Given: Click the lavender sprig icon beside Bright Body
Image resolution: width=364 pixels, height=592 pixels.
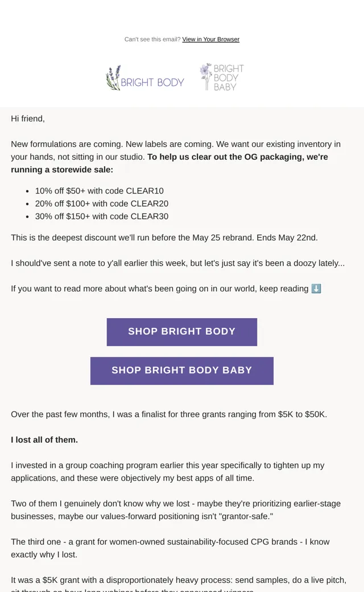Looking at the screenshot, I should [x=113, y=78].
